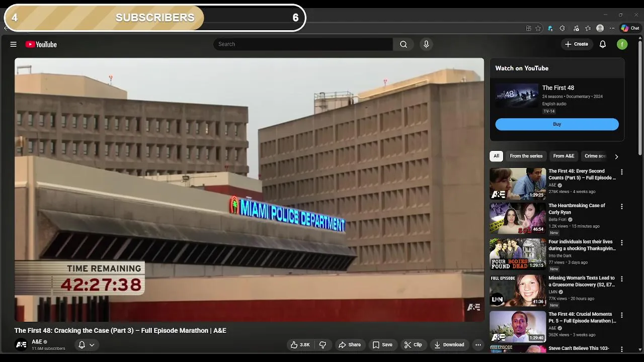Open Crucial Moments Pt. 5 thumbnail
644x362 pixels.
pos(518,327)
